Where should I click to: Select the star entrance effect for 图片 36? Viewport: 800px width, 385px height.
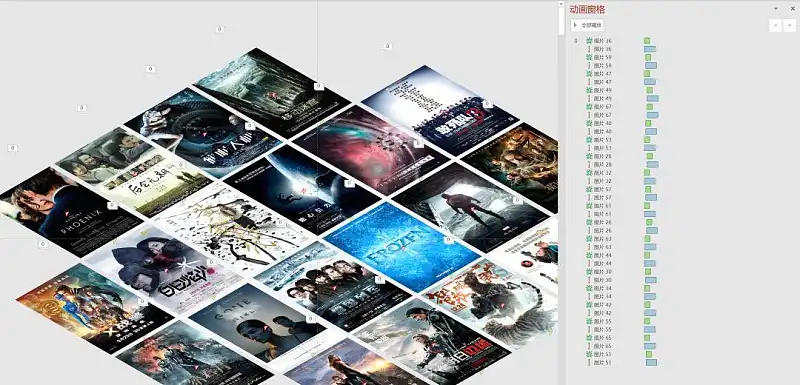(589, 41)
